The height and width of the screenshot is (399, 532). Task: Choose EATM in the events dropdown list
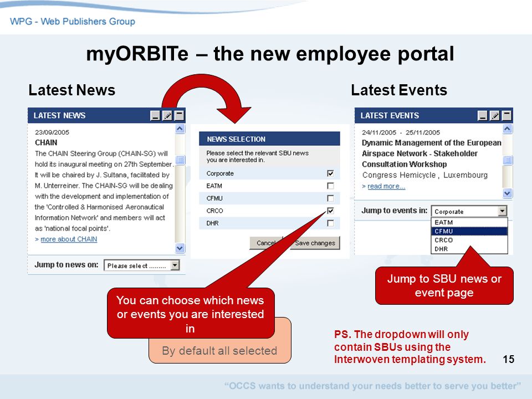pyautogui.click(x=469, y=222)
